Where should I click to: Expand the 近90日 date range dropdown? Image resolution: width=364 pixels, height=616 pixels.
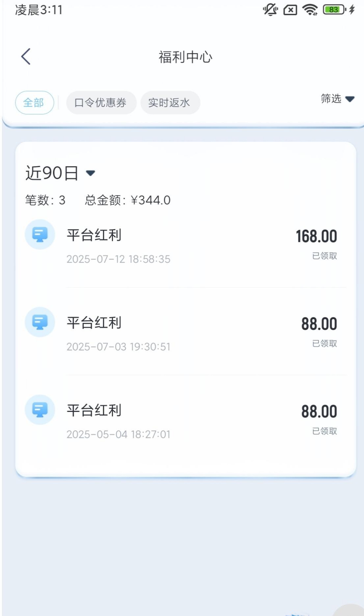(x=60, y=173)
